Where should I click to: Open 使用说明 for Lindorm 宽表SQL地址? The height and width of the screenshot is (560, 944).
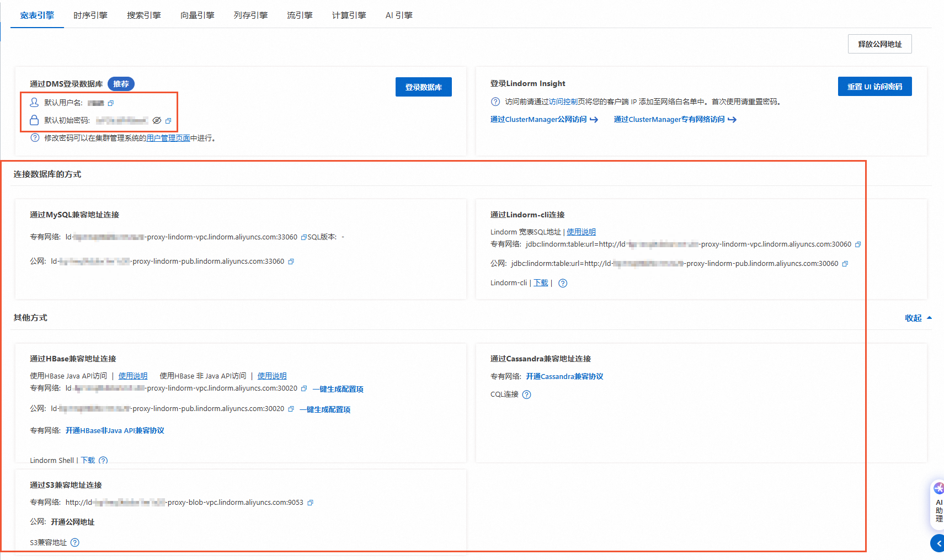tap(582, 232)
